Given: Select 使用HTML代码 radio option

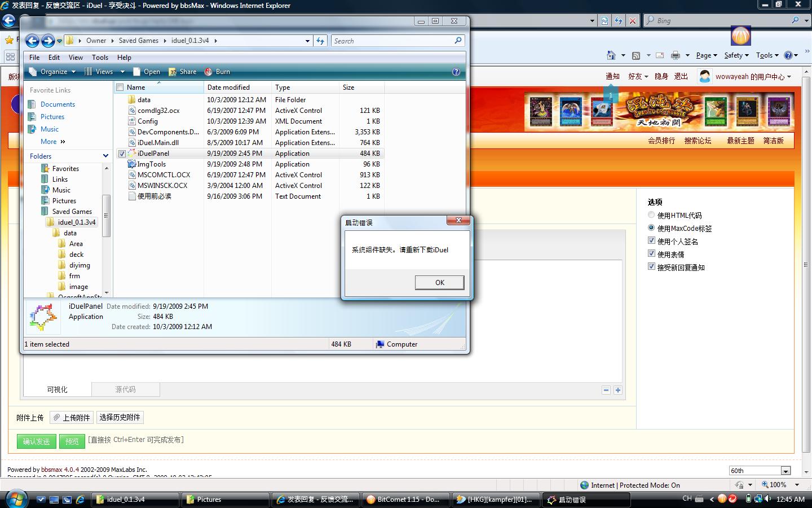Looking at the screenshot, I should (651, 214).
